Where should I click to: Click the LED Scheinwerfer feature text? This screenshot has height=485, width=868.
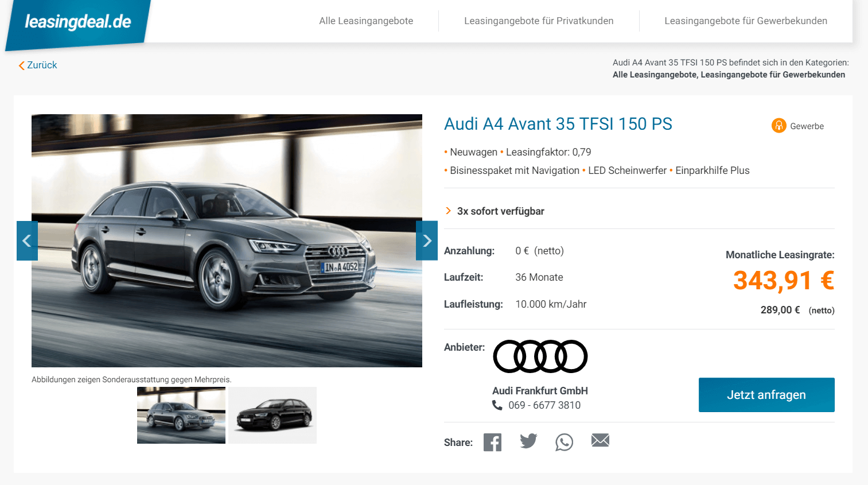pos(627,170)
